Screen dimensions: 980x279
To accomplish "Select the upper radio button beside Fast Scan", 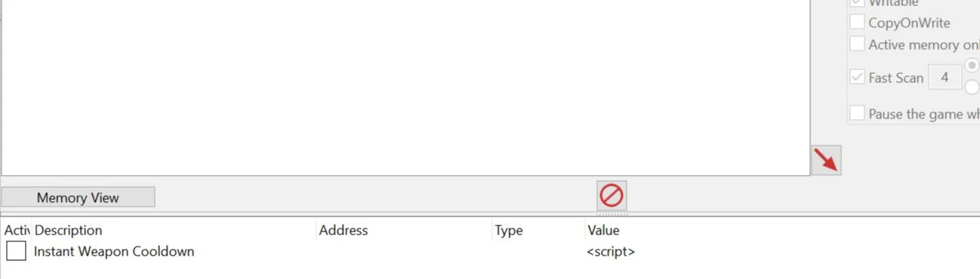I will pos(972,65).
